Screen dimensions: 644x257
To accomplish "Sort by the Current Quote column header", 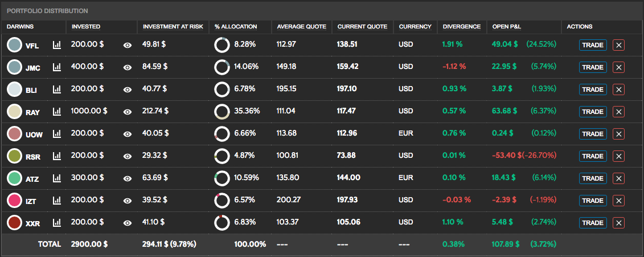I will (x=362, y=26).
